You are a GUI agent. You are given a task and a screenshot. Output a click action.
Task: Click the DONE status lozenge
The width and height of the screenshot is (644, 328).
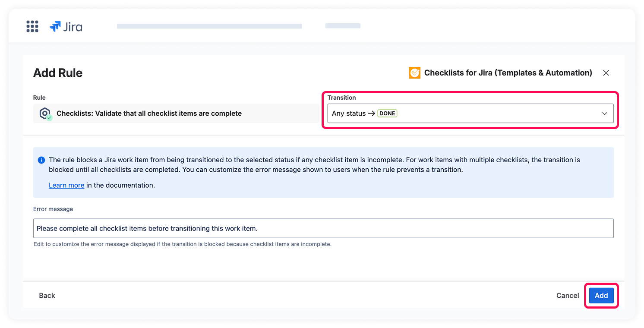387,114
